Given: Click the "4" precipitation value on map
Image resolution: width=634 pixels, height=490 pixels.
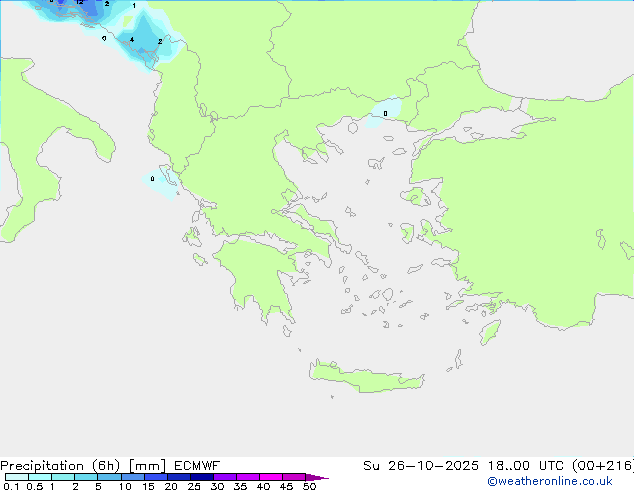Looking at the screenshot, I should 132,40.
